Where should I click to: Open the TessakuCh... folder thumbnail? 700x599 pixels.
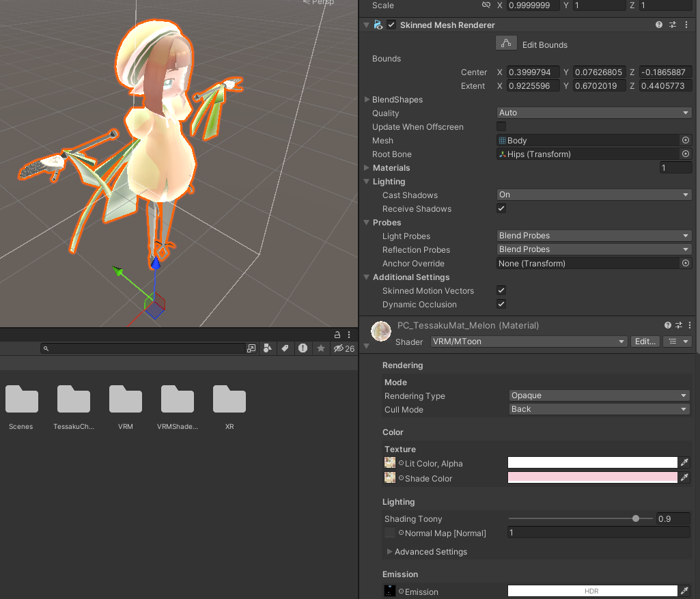tap(74, 399)
